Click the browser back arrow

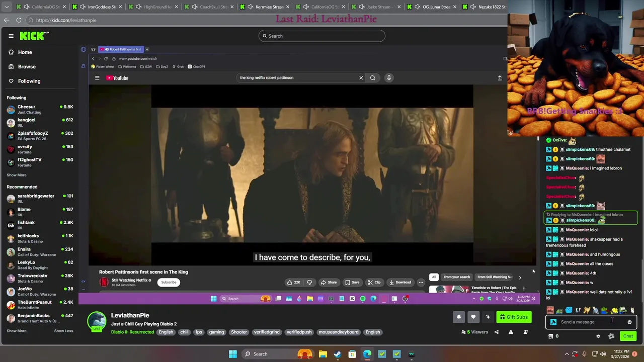click(6, 20)
